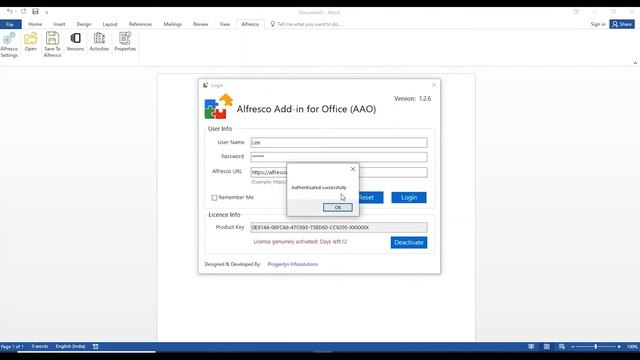Switch to the Layout tab
Image resolution: width=640 pixels, height=360 pixels.
(109, 24)
